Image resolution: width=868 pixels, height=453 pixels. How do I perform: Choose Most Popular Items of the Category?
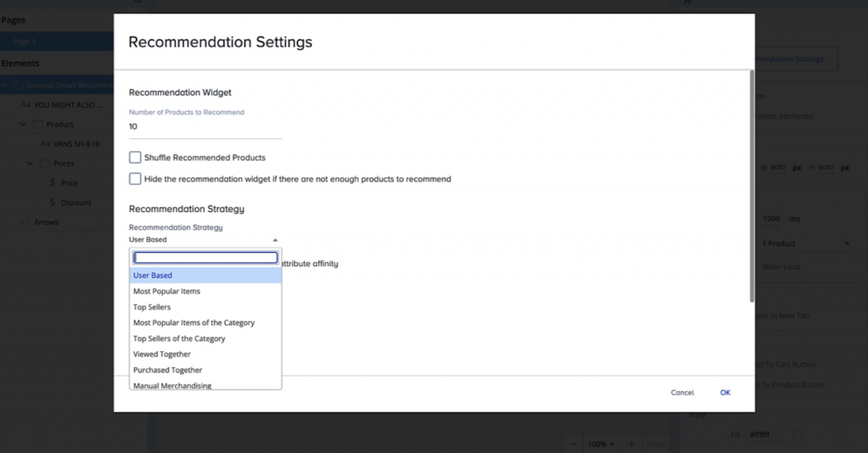[194, 323]
